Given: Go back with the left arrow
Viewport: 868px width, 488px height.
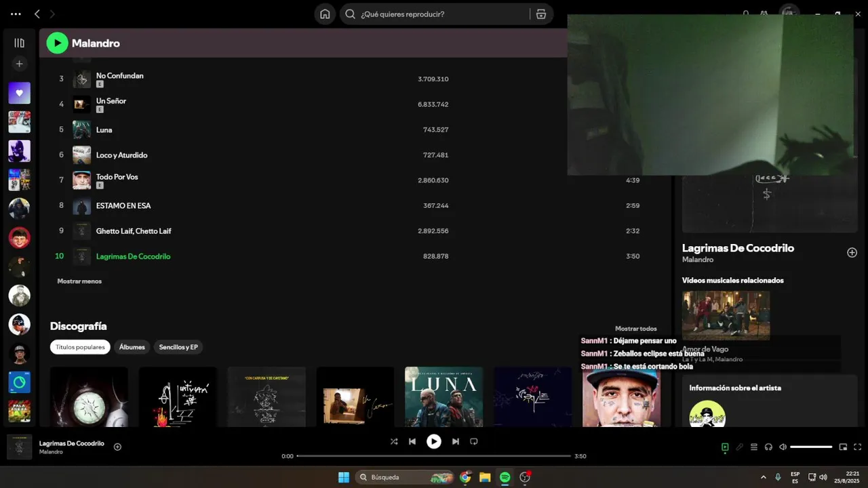Looking at the screenshot, I should (37, 14).
